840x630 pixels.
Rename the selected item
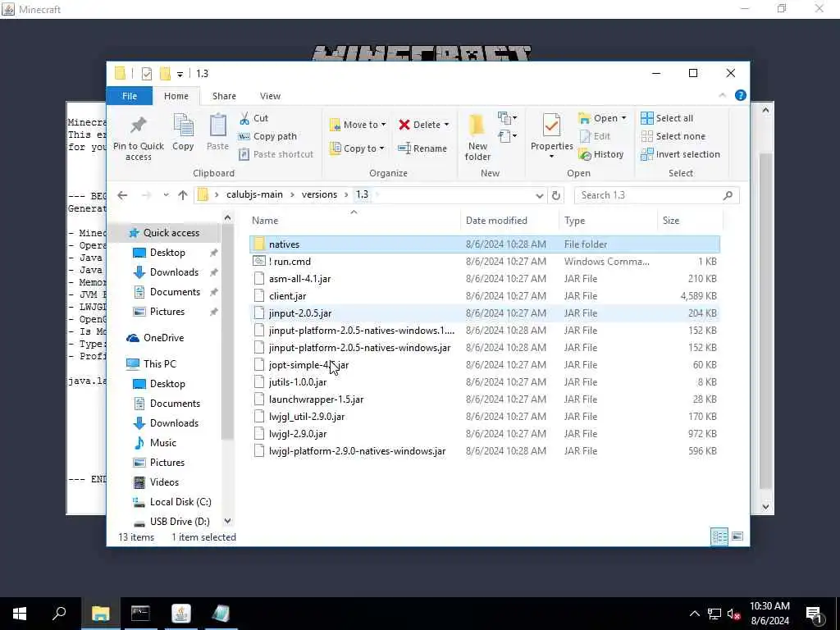422,148
